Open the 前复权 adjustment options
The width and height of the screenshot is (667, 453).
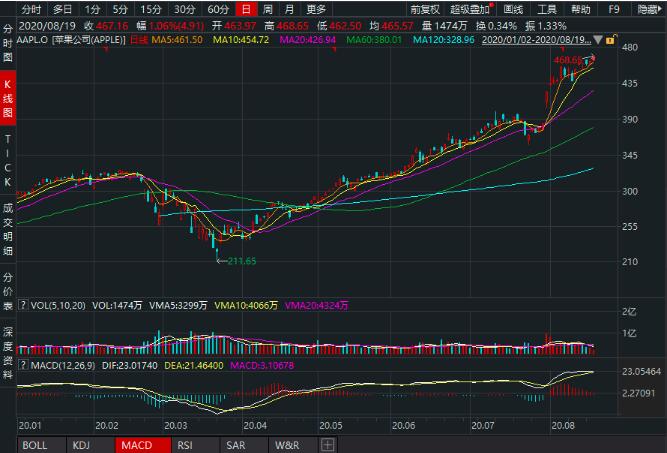[425, 9]
